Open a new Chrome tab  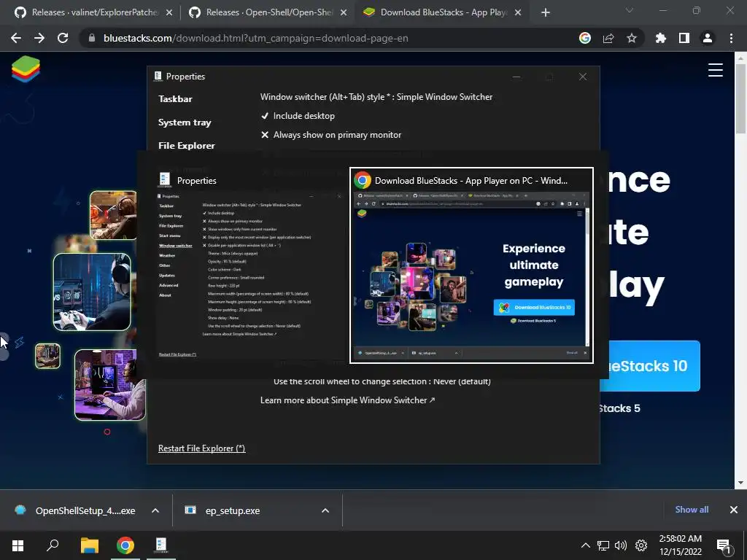point(546,12)
